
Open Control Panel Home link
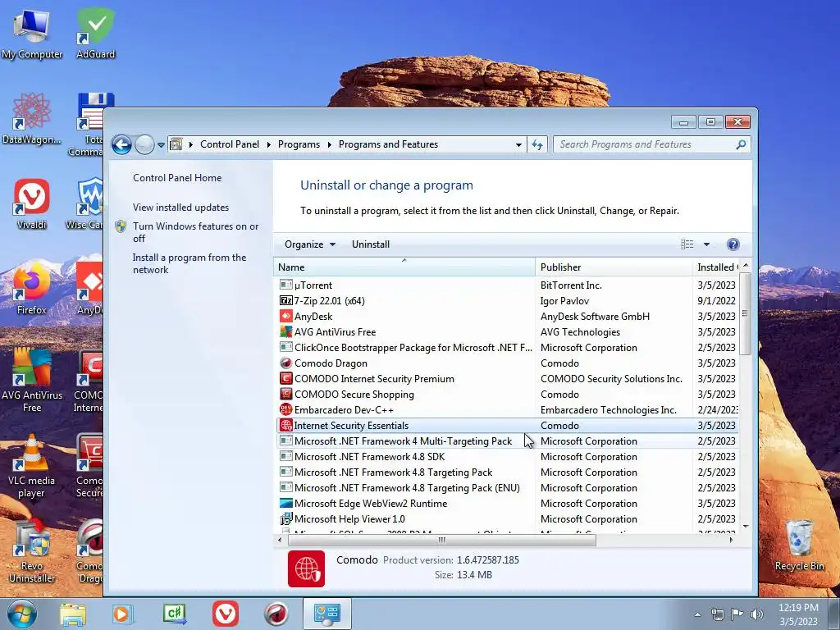(177, 178)
